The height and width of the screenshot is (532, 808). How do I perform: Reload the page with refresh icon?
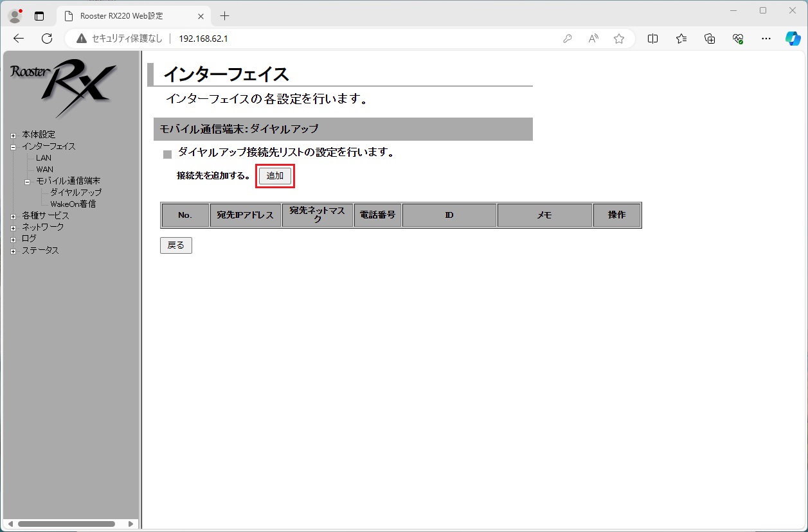pyautogui.click(x=47, y=39)
